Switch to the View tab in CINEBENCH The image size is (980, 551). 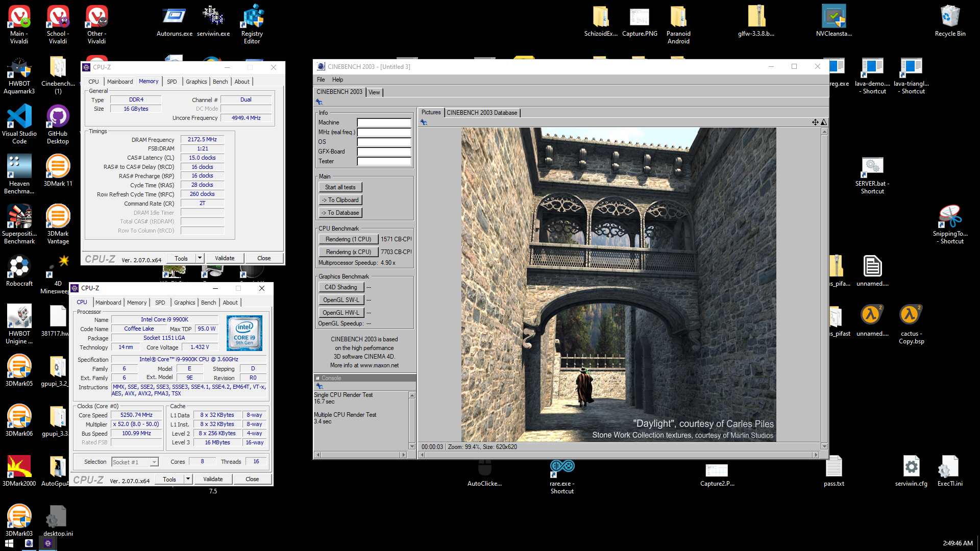pos(374,92)
